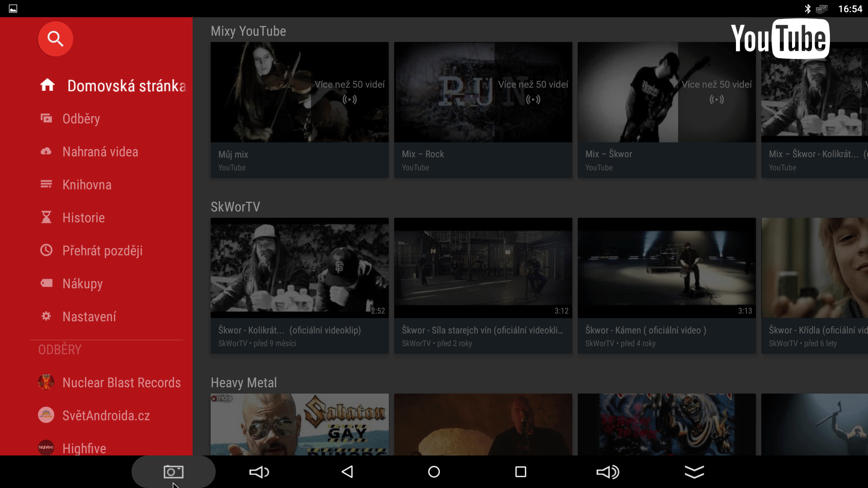868x488 pixels.
Task: Click the YouTube logo at top right
Action: 780,39
